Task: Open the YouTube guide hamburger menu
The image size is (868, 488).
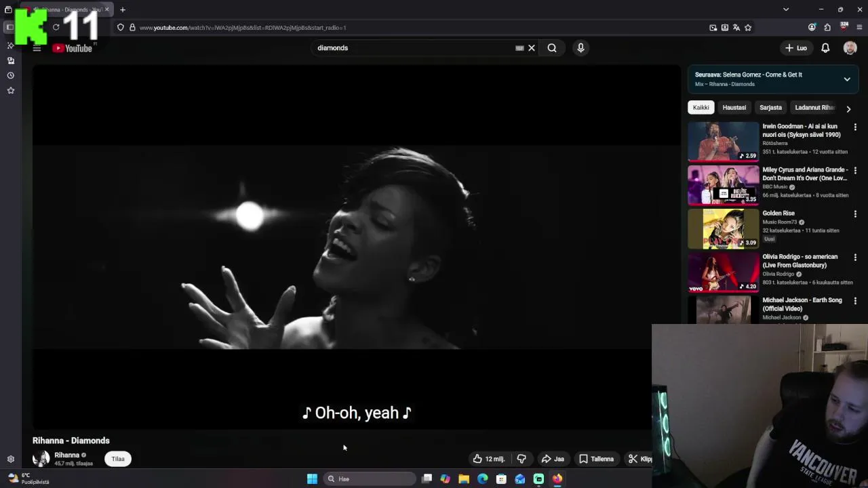Action: (37, 48)
